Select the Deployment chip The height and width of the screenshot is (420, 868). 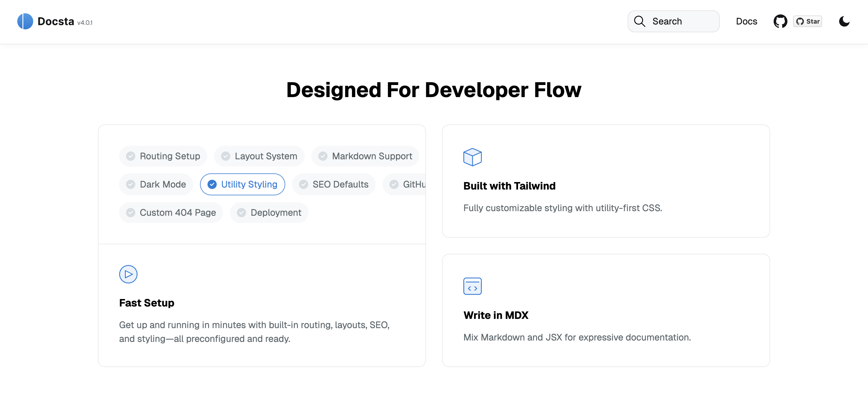tap(269, 213)
